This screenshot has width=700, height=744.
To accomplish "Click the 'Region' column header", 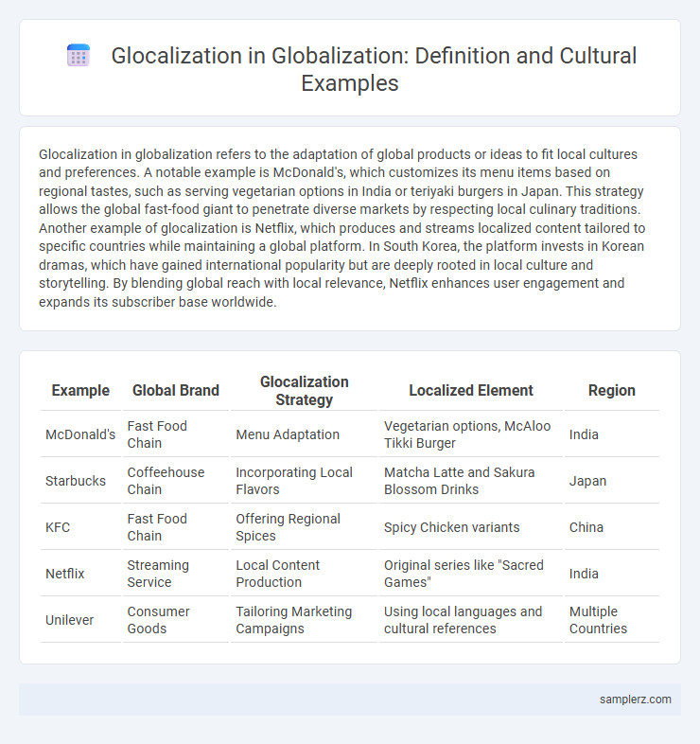I will [x=612, y=391].
